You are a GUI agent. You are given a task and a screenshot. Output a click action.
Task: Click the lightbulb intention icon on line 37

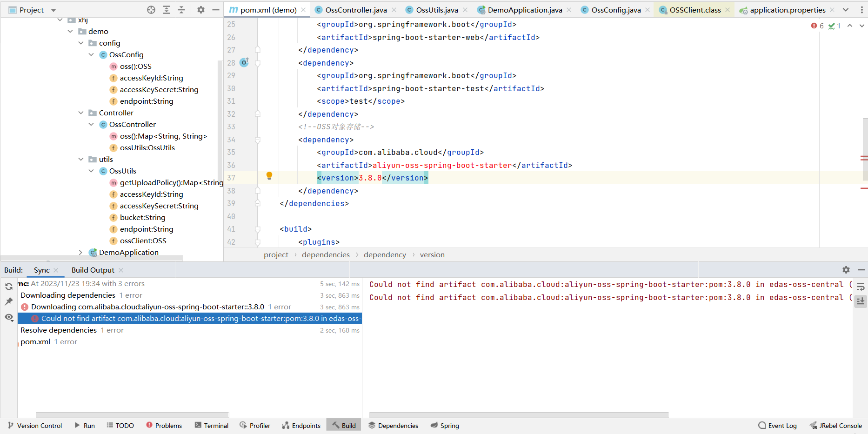269,176
